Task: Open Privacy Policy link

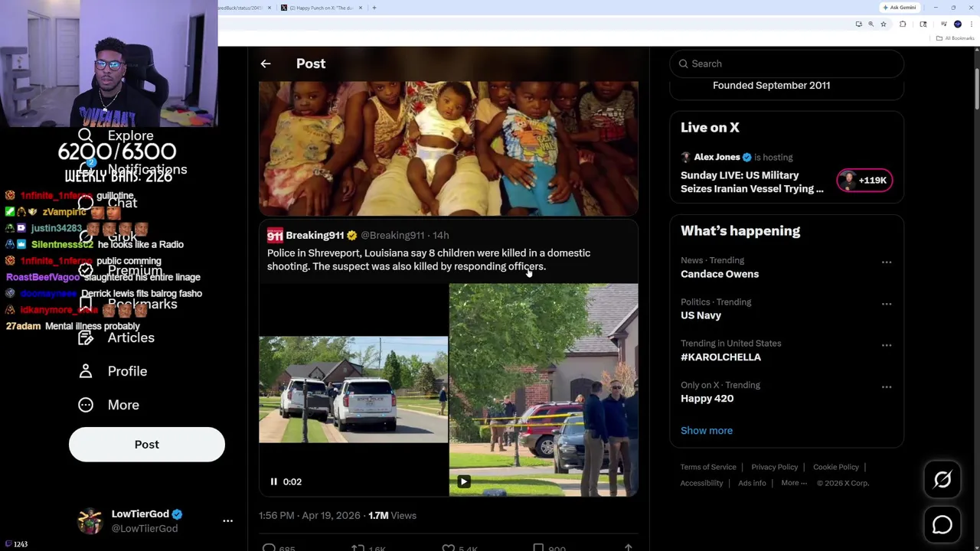Action: [774, 467]
